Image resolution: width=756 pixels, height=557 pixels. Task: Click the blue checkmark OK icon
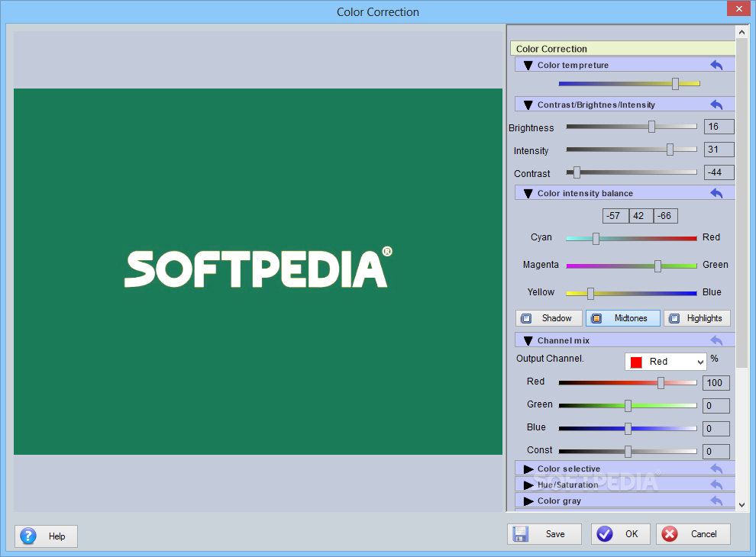click(605, 534)
